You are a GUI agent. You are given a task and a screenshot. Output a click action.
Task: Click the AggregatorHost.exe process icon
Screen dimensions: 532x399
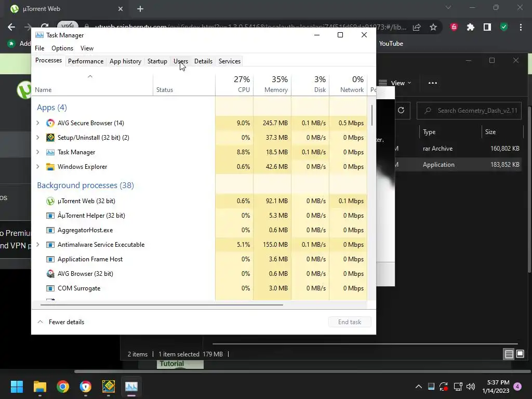(50, 230)
